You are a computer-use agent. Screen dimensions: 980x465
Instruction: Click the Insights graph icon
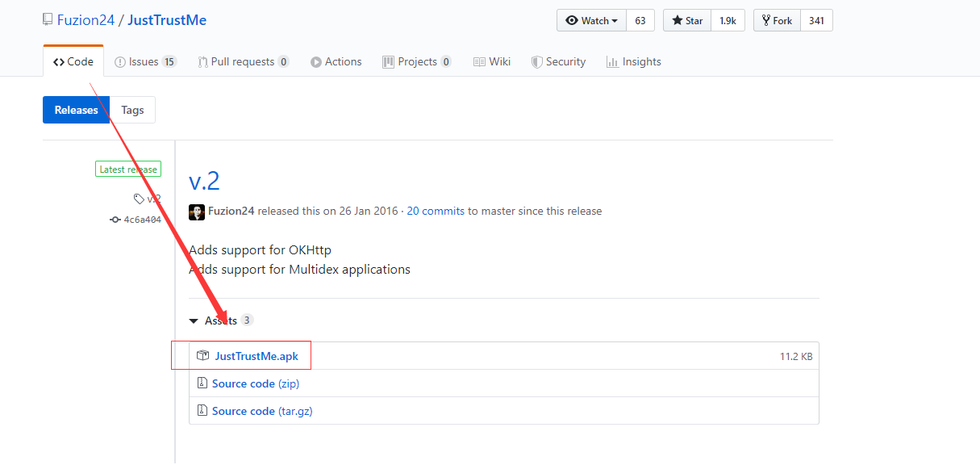pyautogui.click(x=612, y=62)
